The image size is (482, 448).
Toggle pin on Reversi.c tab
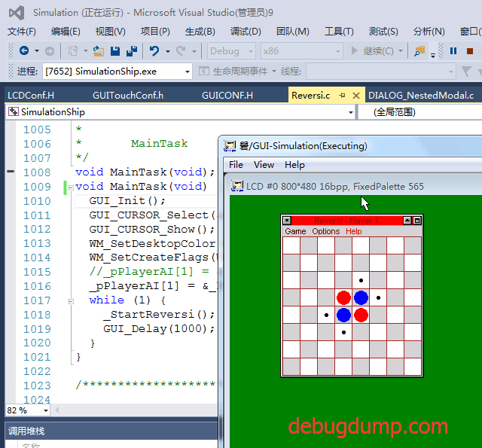point(342,96)
